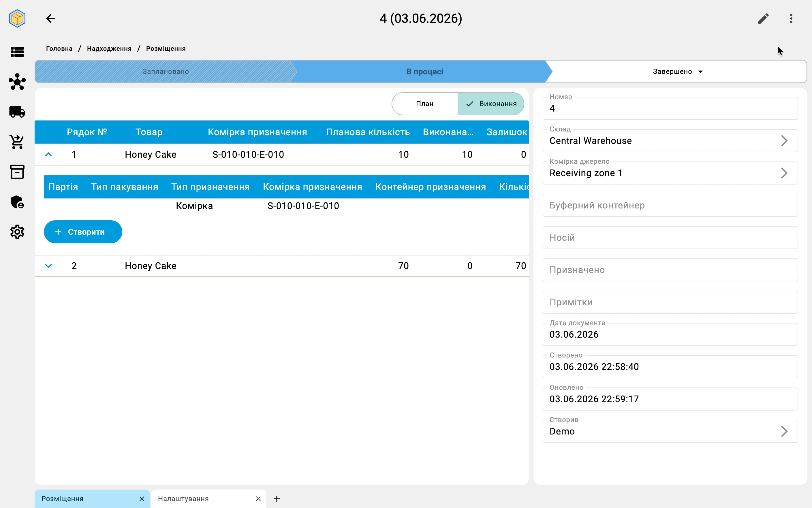The width and height of the screenshot is (812, 508).
Task: Open the network nodes sidebar icon
Action: 17,82
